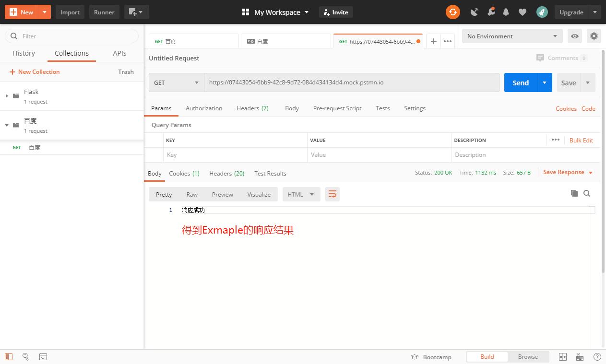Open Postman notifications via the bell icon

(506, 12)
